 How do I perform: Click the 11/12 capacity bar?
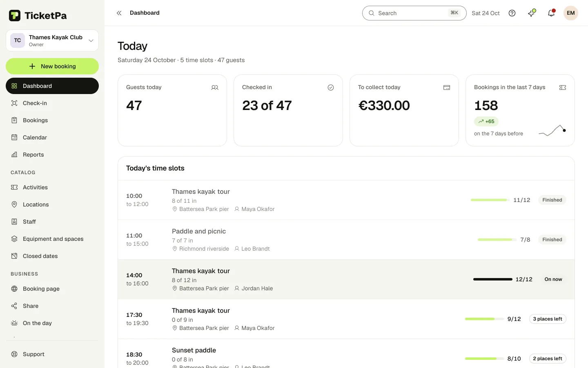pos(490,200)
